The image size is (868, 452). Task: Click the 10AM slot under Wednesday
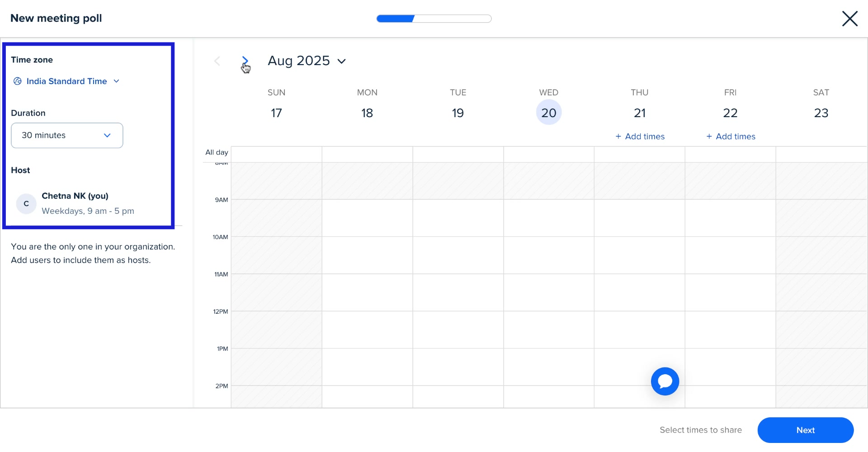[x=548, y=255]
